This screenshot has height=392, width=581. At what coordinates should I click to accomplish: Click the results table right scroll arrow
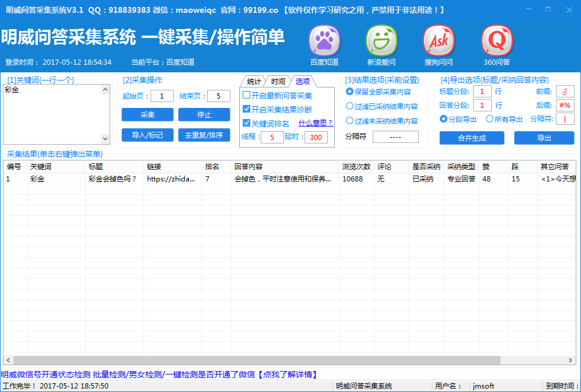[570, 360]
